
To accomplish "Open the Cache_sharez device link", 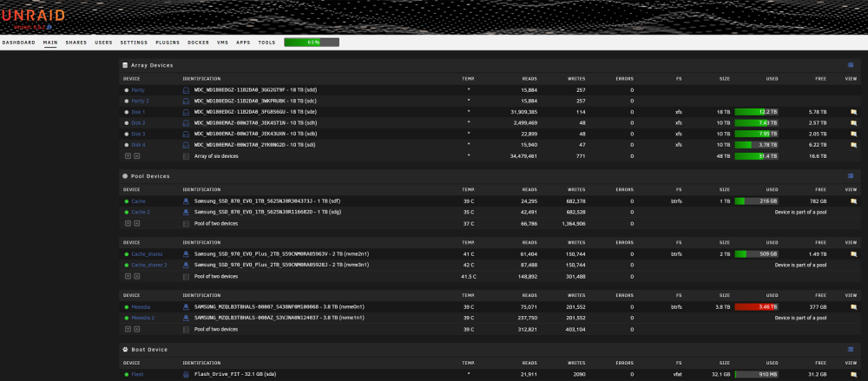I will point(147,254).
